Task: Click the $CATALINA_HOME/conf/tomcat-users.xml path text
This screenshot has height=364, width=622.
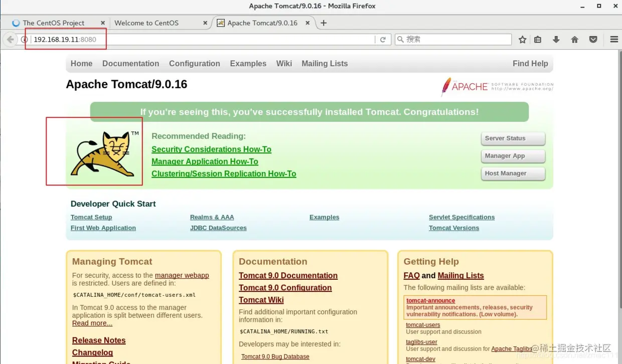Action: point(134,295)
